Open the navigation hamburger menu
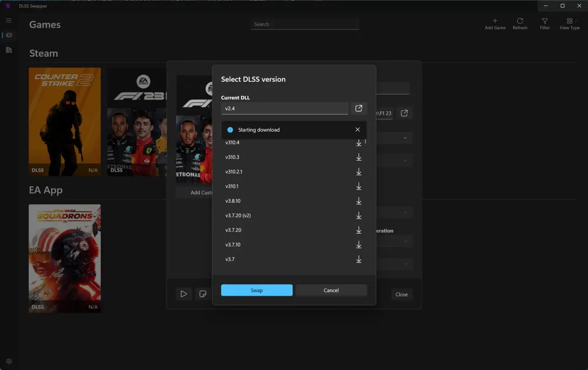Image resolution: width=588 pixels, height=370 pixels. pyautogui.click(x=8, y=20)
